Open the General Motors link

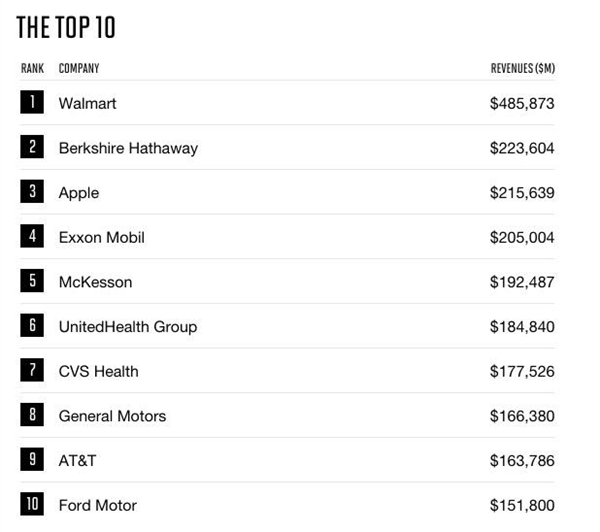coord(112,416)
